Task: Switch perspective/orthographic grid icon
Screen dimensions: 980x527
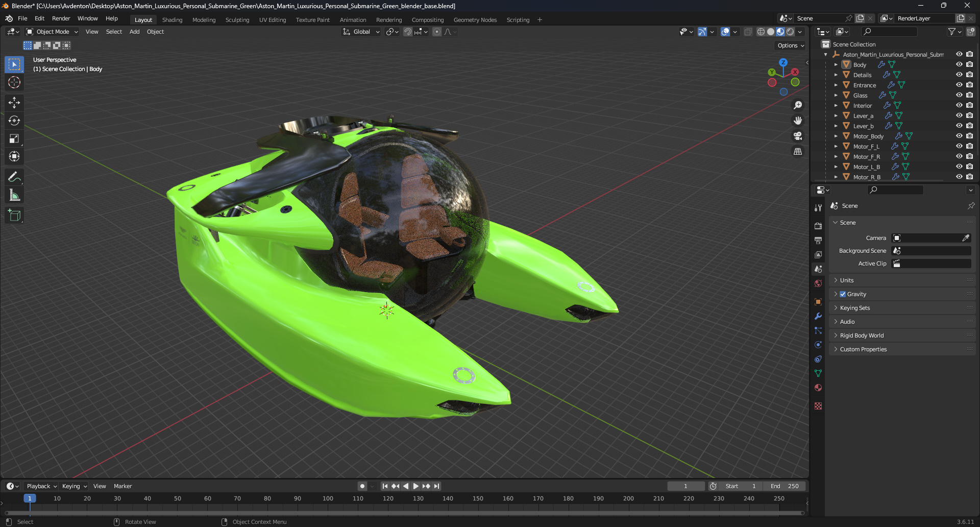Action: [798, 151]
